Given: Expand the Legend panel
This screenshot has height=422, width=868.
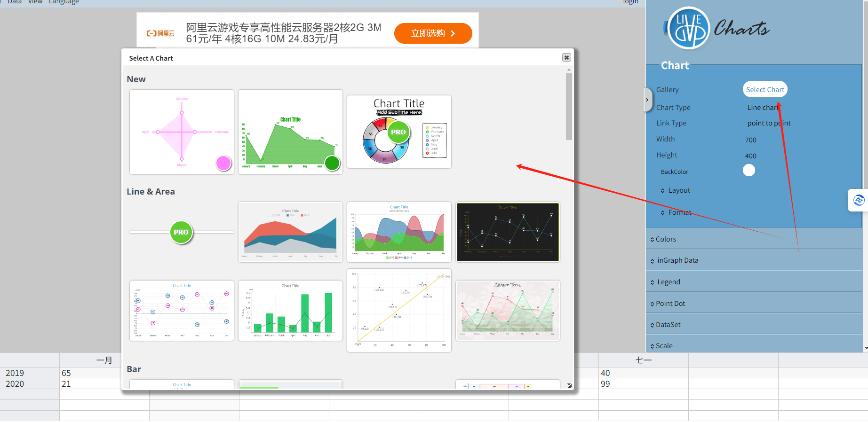Looking at the screenshot, I should [x=754, y=282].
